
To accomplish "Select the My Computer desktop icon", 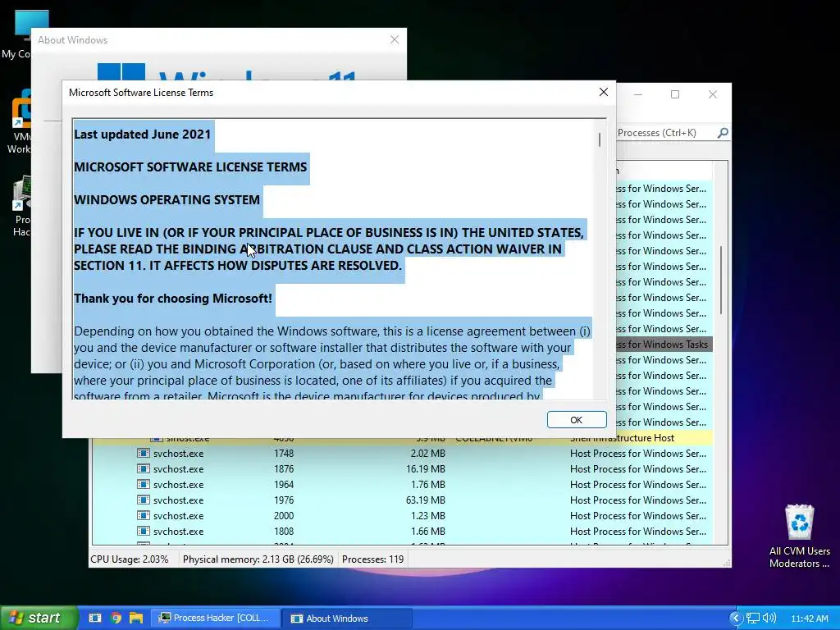I will pos(17,34).
